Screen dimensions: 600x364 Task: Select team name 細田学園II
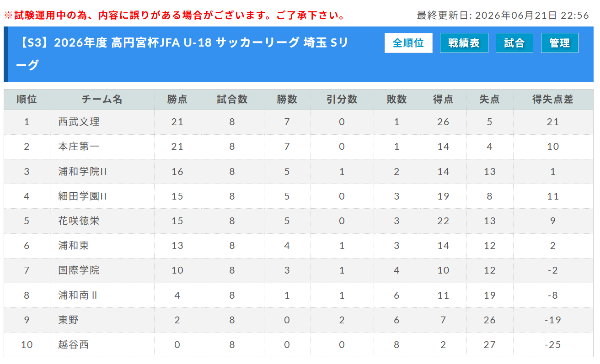coord(83,196)
